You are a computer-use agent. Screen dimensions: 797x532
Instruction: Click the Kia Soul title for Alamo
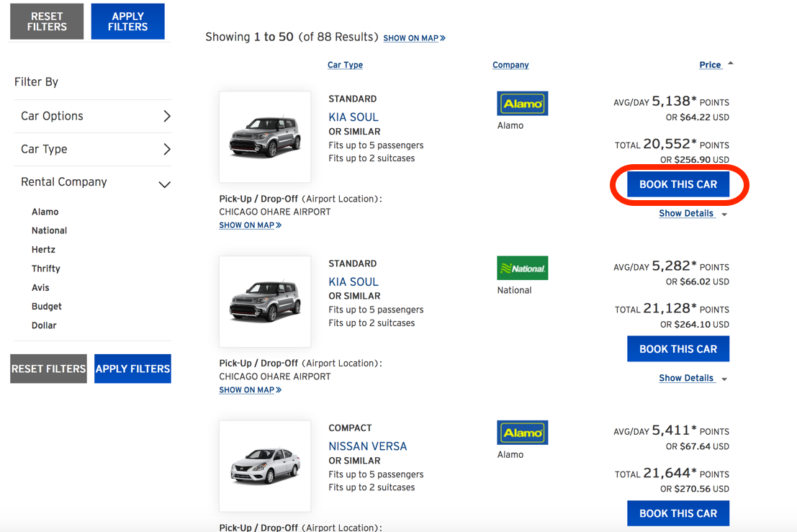coord(354,117)
